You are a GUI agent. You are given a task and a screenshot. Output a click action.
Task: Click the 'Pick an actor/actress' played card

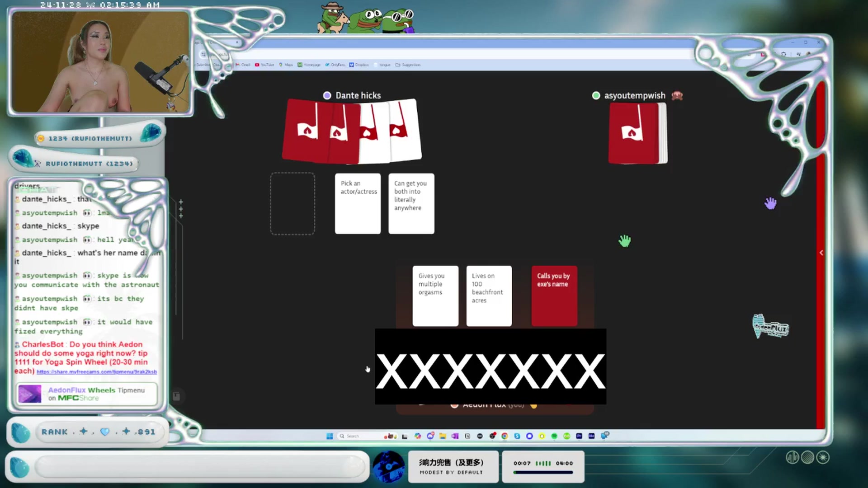358,203
